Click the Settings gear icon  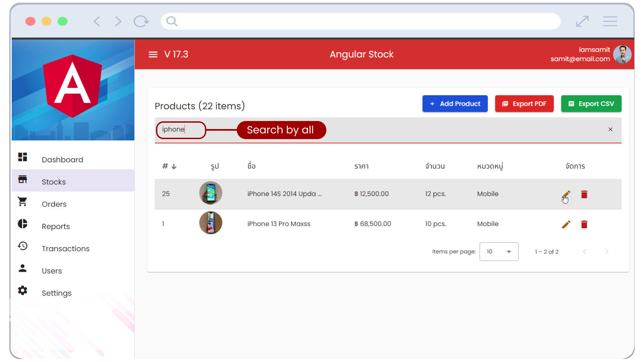(22, 290)
